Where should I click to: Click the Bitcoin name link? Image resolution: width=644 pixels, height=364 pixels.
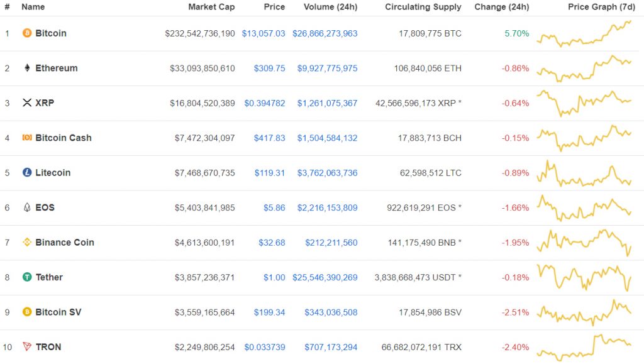point(50,33)
